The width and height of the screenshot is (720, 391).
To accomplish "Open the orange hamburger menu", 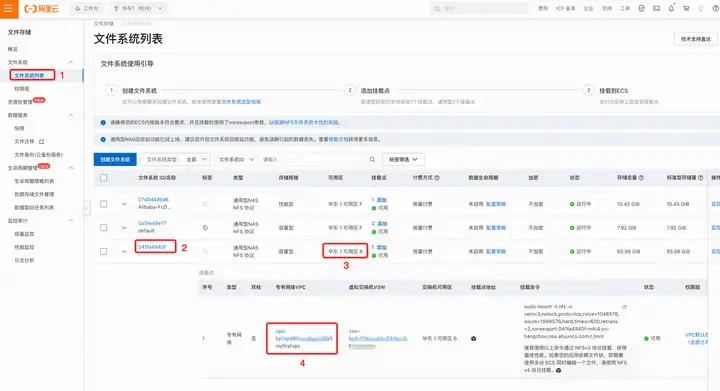I will pos(8,9).
